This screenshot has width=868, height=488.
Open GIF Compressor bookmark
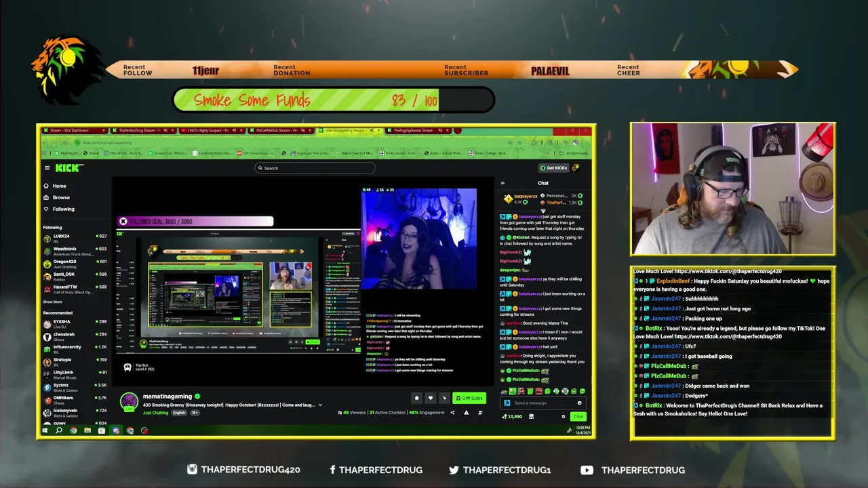[257, 153]
